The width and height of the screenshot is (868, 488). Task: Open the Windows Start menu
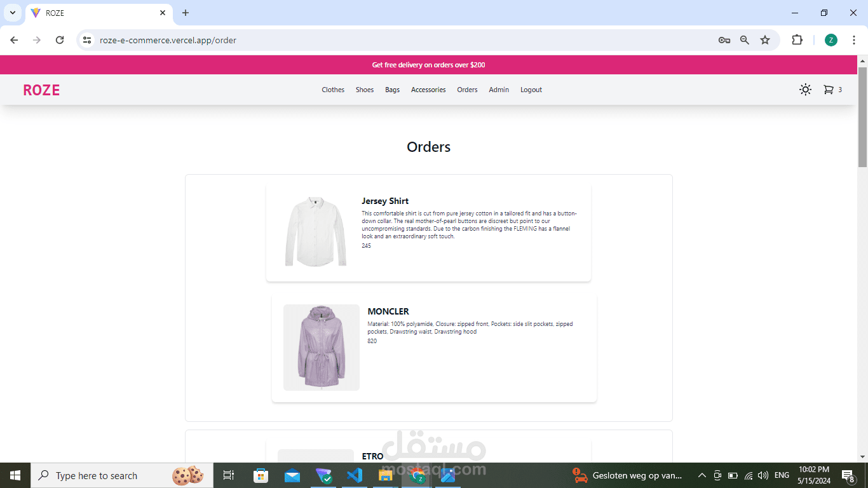tap(15, 475)
